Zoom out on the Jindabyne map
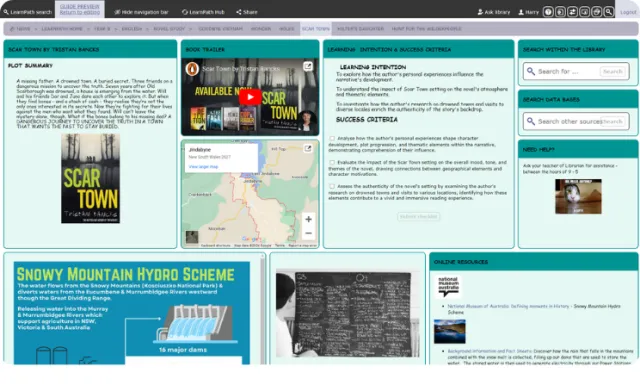 coord(308,233)
